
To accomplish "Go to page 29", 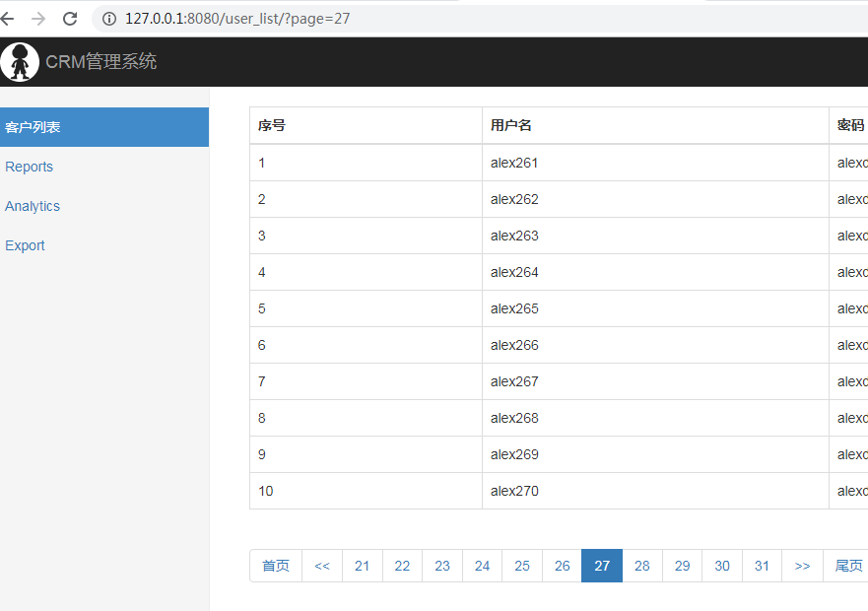I will tap(682, 566).
